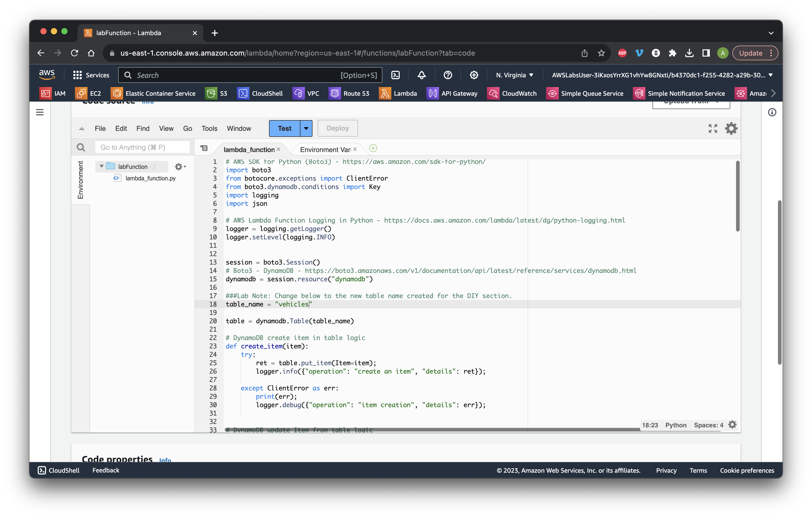Open the Route 53 shortcut
Screen dimensions: 812x517
[x=349, y=94]
